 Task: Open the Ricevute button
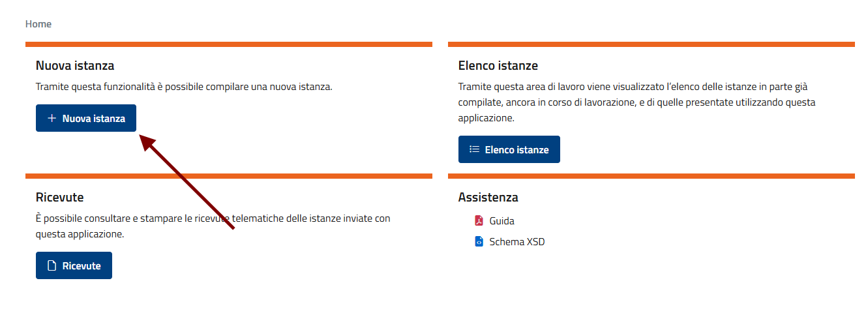point(74,266)
